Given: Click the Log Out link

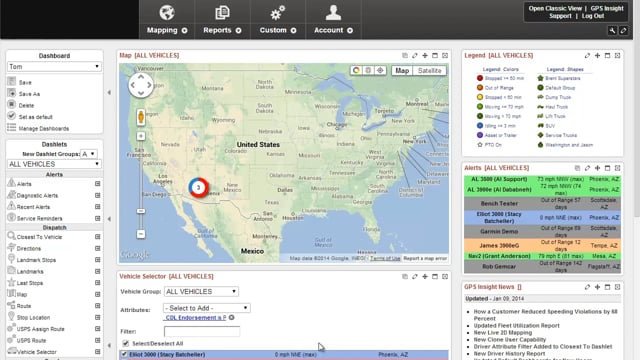Looking at the screenshot, I should (593, 16).
